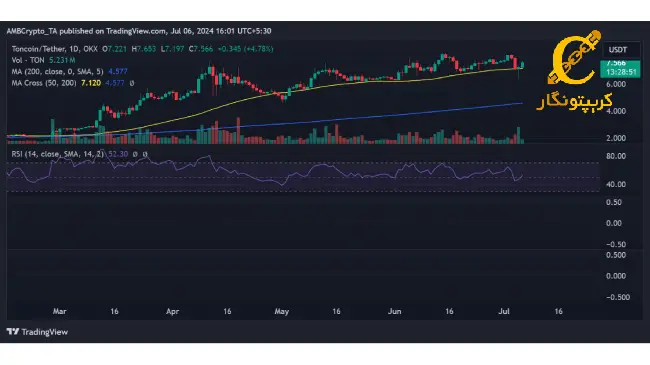The width and height of the screenshot is (650, 365).
Task: Click the yellow 7.120 MA value
Action: click(x=91, y=83)
